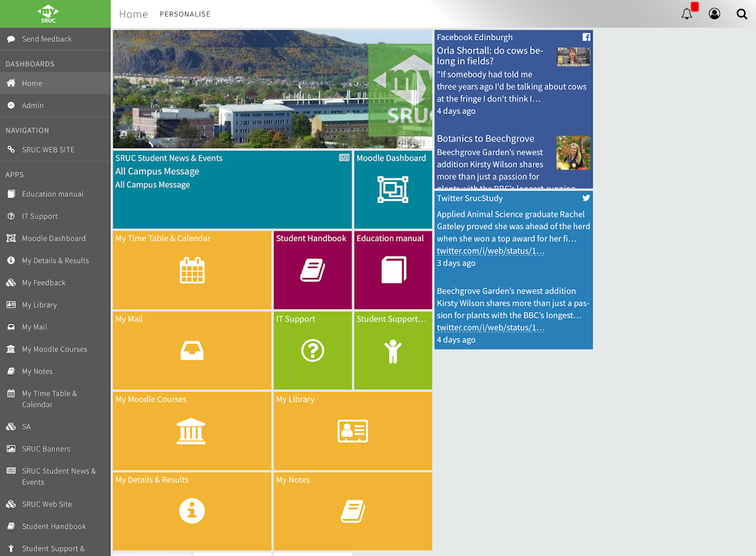Open SRUC Web Site app in sidebar

point(55,504)
